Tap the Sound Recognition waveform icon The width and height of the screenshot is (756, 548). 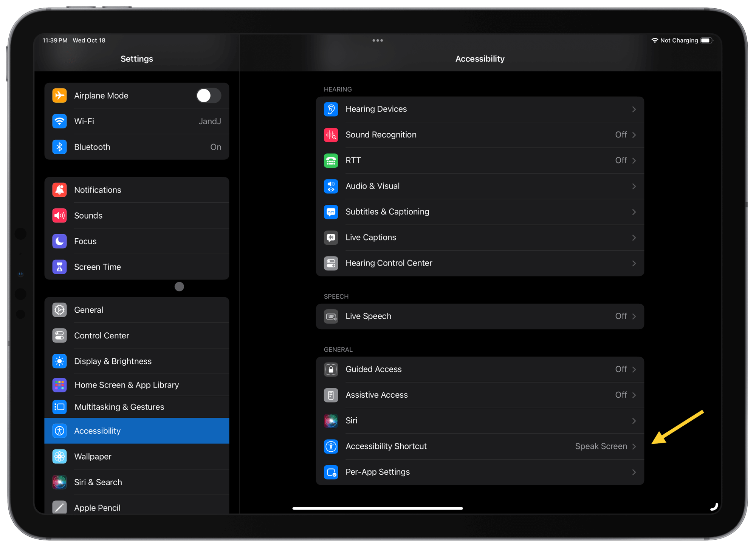coord(331,135)
